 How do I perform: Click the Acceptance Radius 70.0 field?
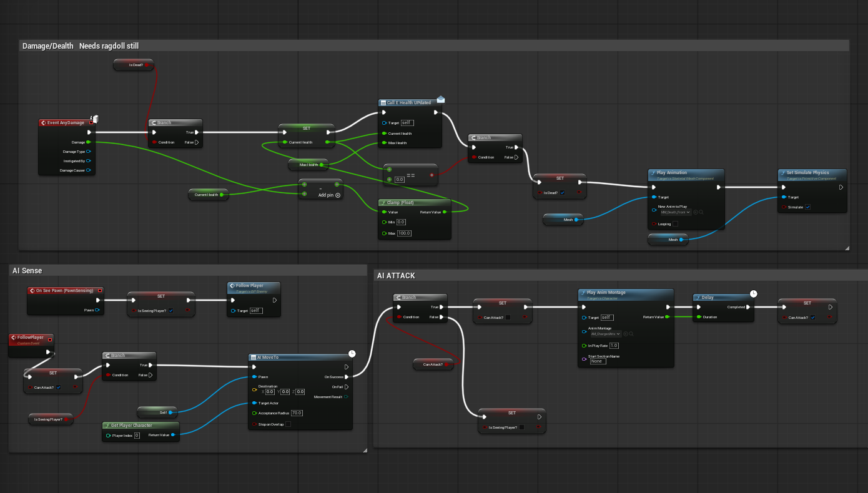(297, 413)
